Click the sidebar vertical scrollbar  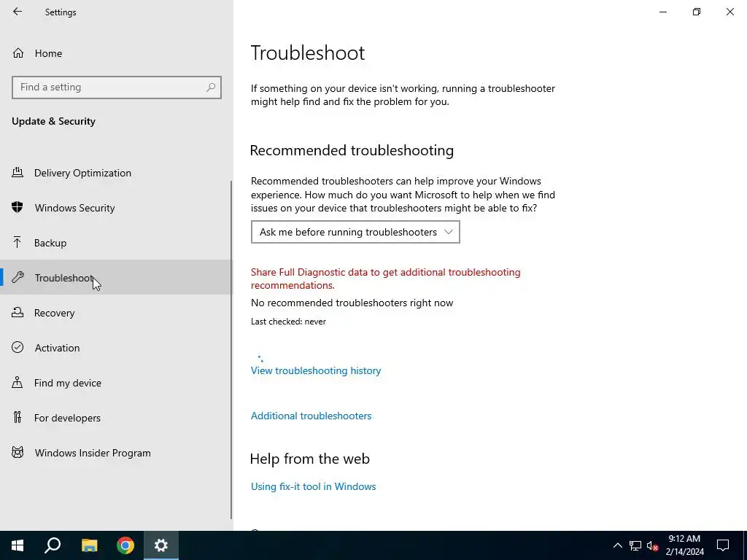(x=231, y=350)
